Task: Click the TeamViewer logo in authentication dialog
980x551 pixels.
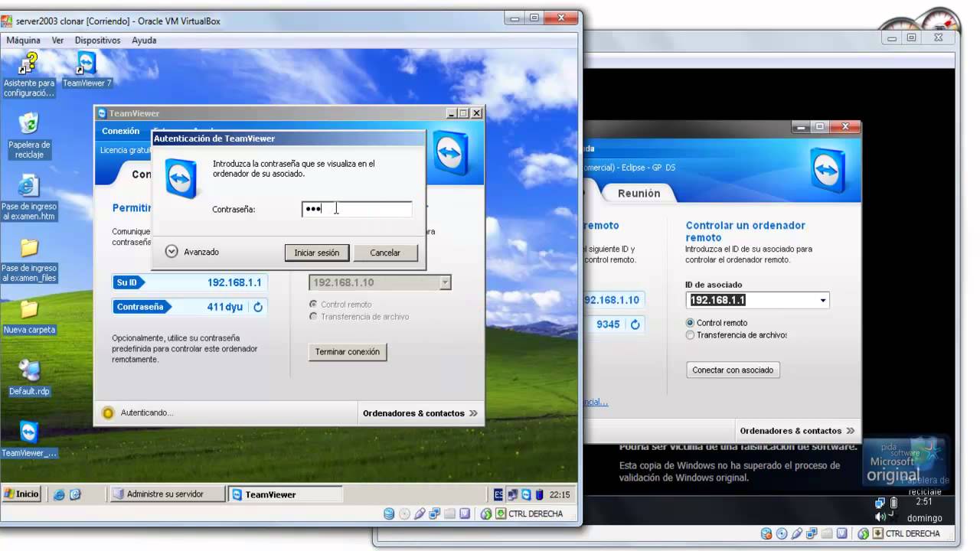Action: pos(181,178)
